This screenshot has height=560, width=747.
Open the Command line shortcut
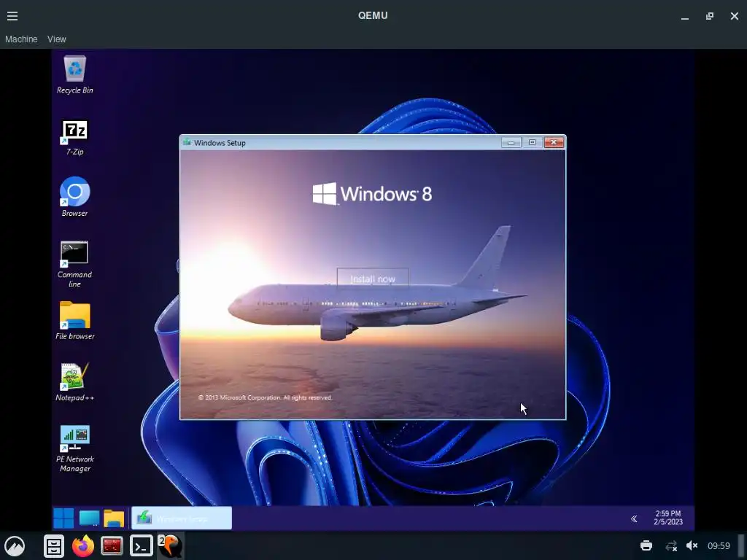(x=75, y=264)
